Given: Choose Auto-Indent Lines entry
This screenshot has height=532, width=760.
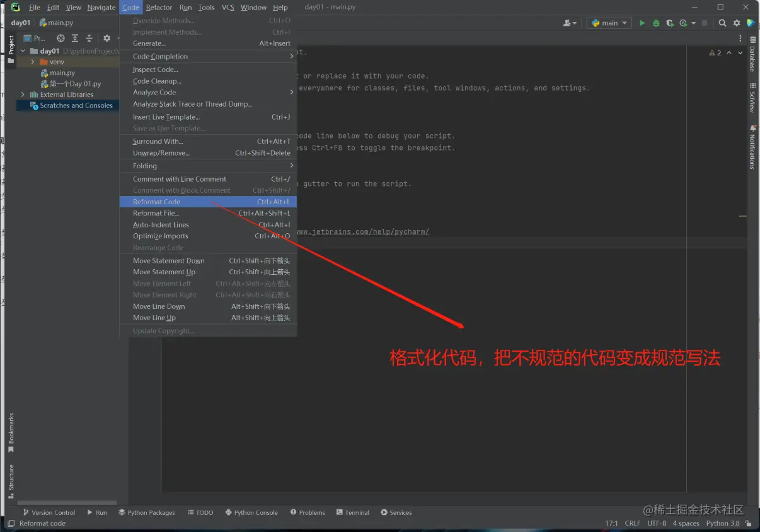Looking at the screenshot, I should tap(208, 224).
